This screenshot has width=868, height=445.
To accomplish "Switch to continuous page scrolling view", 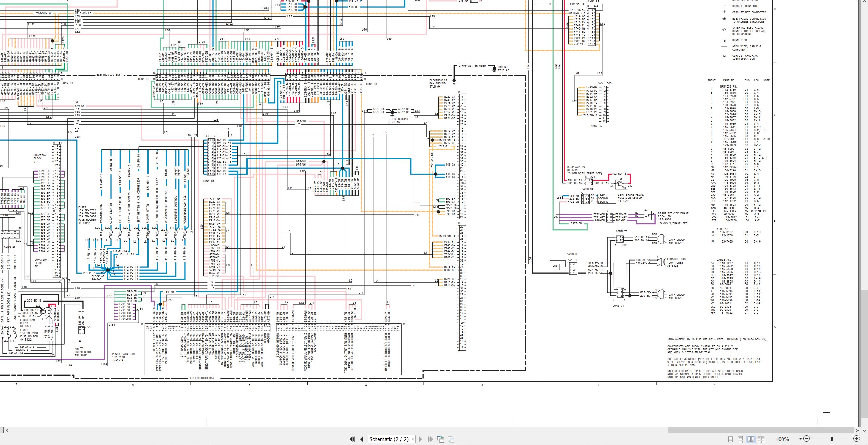I will point(741,439).
